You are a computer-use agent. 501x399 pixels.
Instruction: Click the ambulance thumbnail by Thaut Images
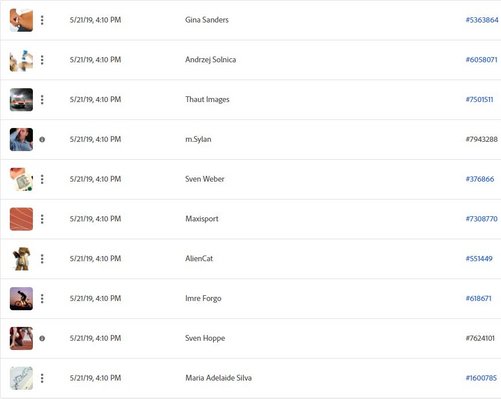[x=21, y=99]
